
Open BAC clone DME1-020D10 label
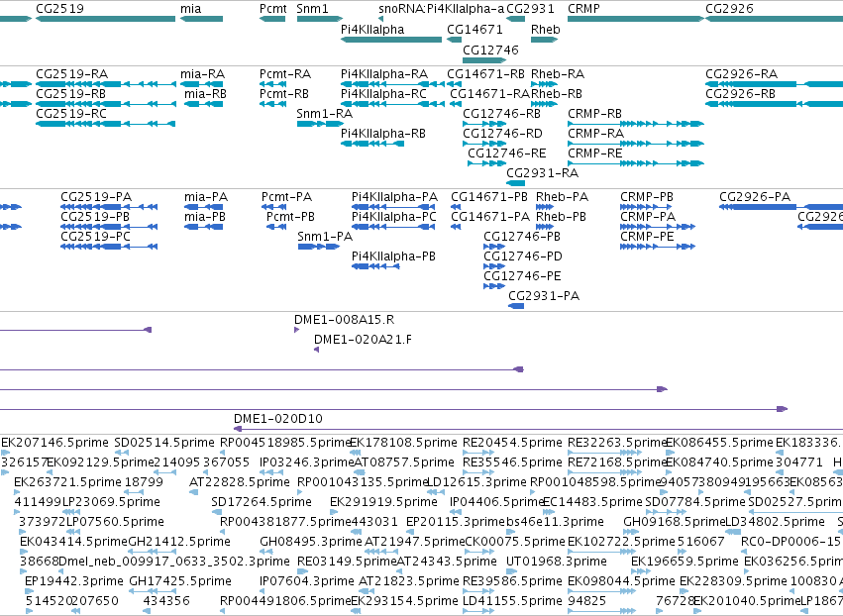click(x=278, y=419)
